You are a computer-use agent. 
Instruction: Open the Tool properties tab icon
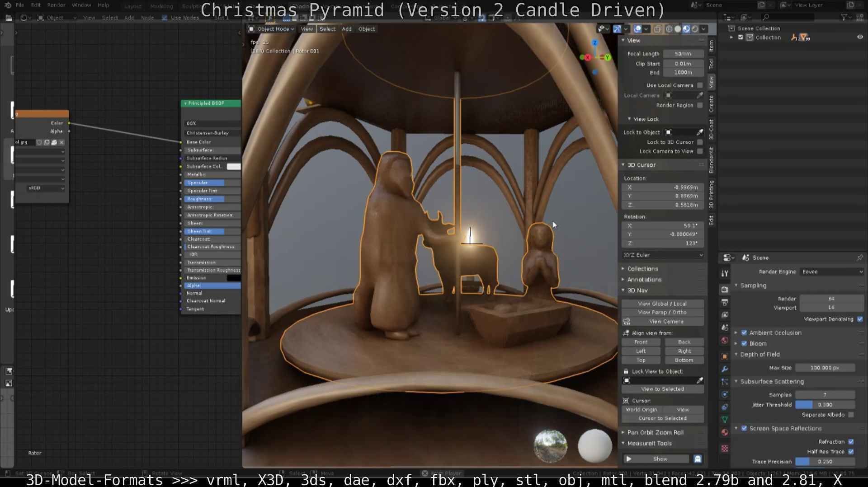click(725, 273)
